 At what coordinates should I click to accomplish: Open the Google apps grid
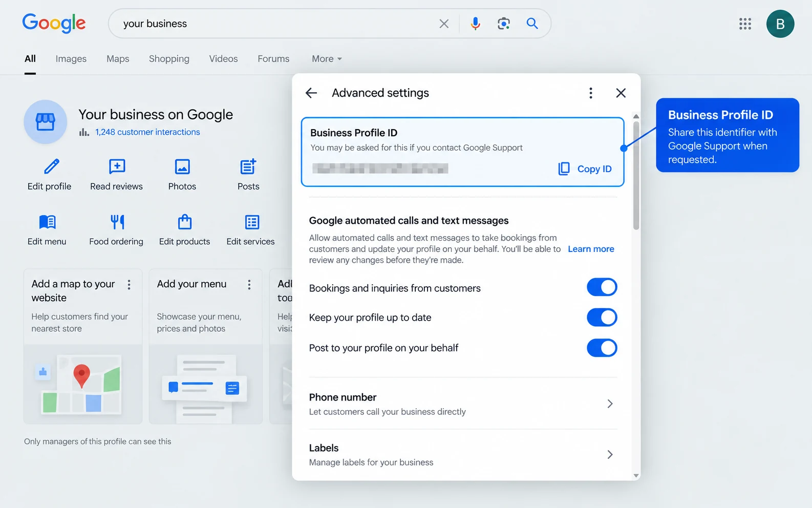point(745,24)
